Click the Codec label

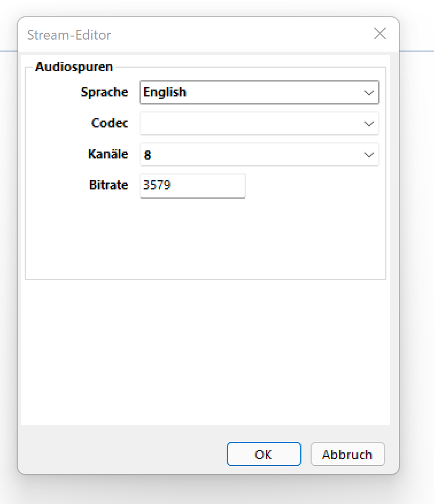coord(110,123)
